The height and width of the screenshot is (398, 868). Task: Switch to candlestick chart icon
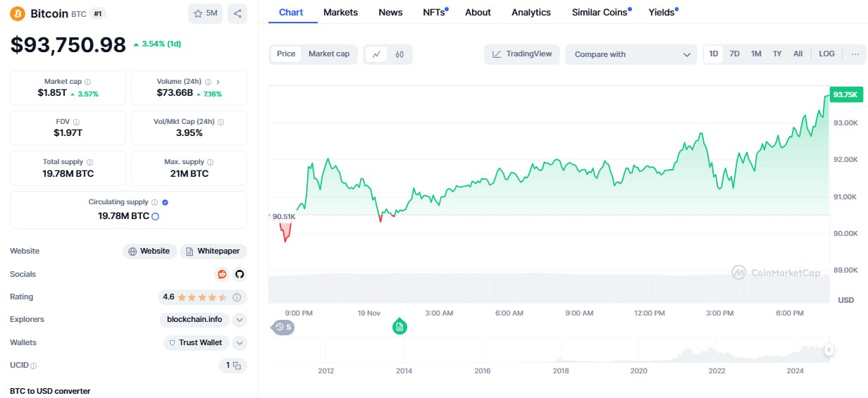[399, 54]
